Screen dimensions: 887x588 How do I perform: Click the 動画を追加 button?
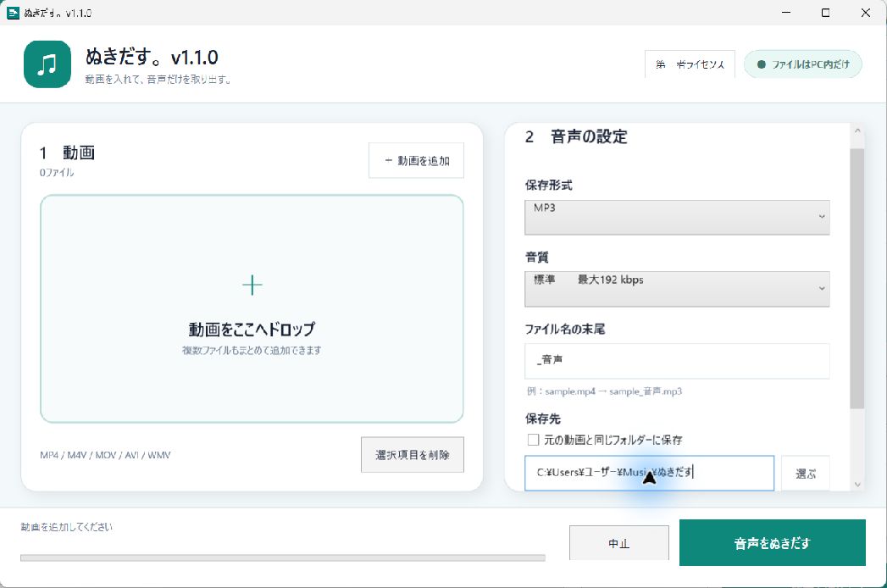(x=416, y=160)
